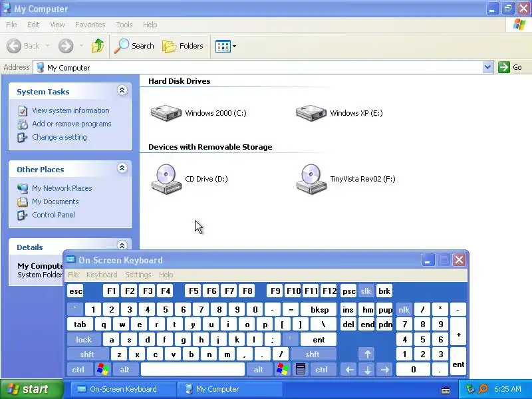Click the right Windows logo key
This screenshot has width=532, height=399.
pos(283,370)
